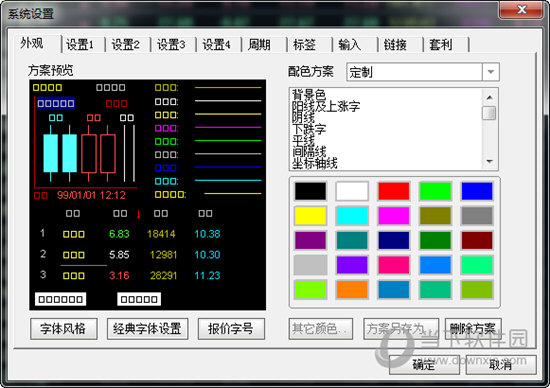Select 平线 in the color item list
The image size is (550, 388).
(304, 140)
